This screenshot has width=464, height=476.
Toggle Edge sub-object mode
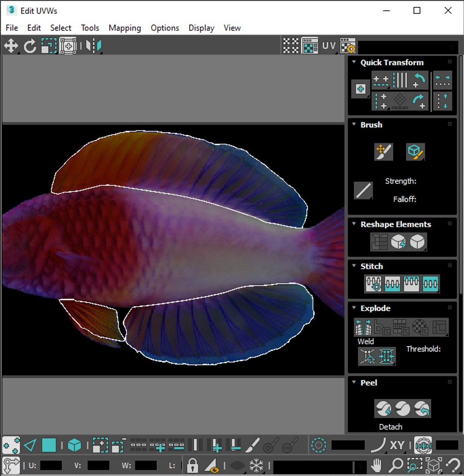tap(30, 445)
